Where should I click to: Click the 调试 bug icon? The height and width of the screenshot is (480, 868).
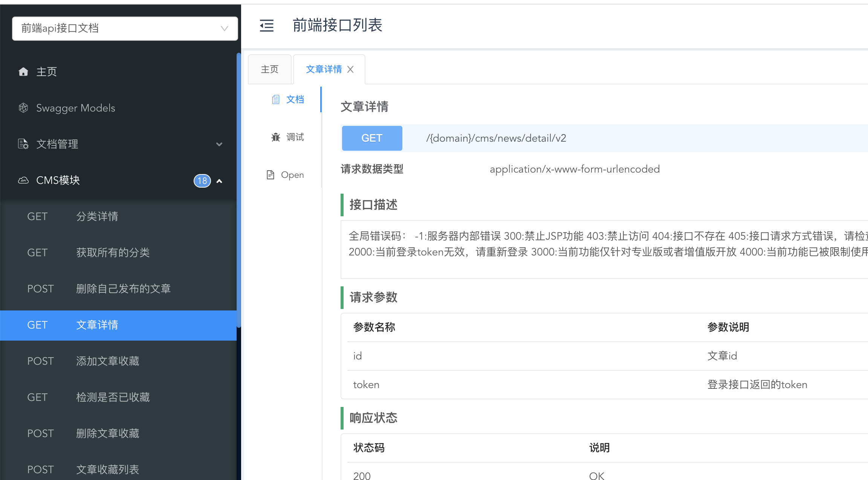coord(276,137)
